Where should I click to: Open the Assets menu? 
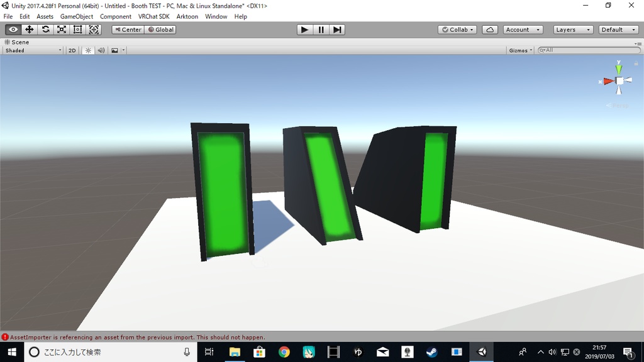tap(45, 16)
